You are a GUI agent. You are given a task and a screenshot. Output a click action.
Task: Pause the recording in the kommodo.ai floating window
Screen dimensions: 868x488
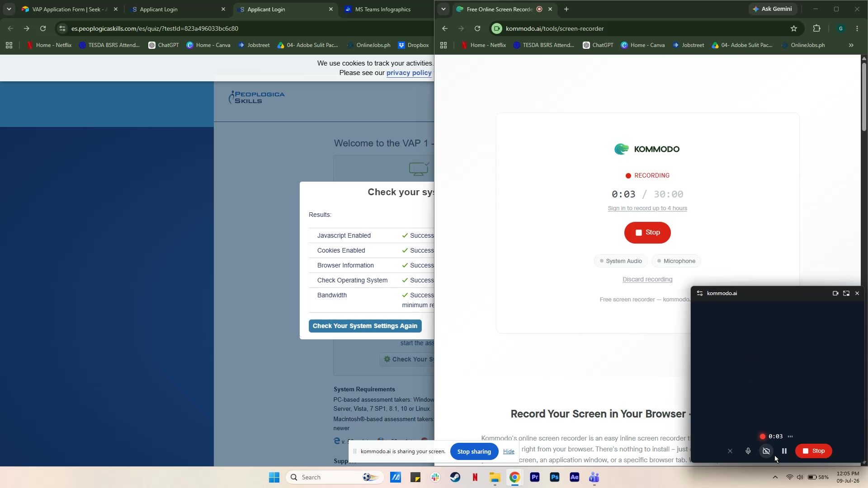click(x=784, y=451)
